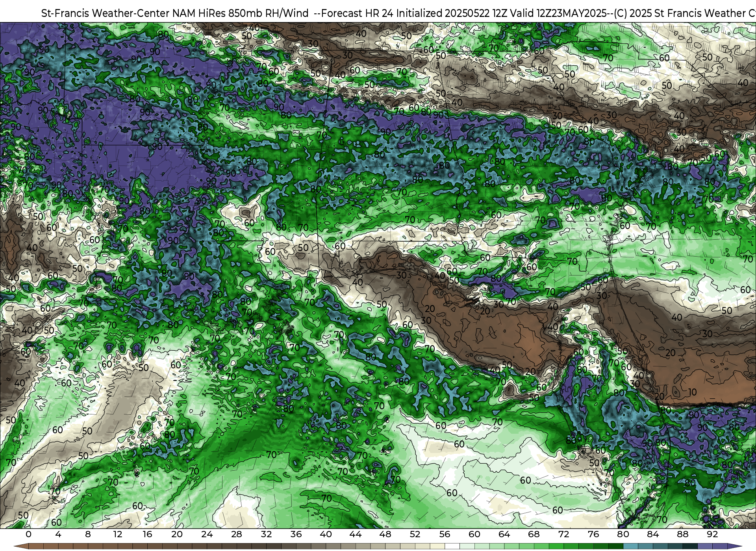The width and height of the screenshot is (756, 551).
Task: Click the white swatch below tick 56
Action: 452,546
